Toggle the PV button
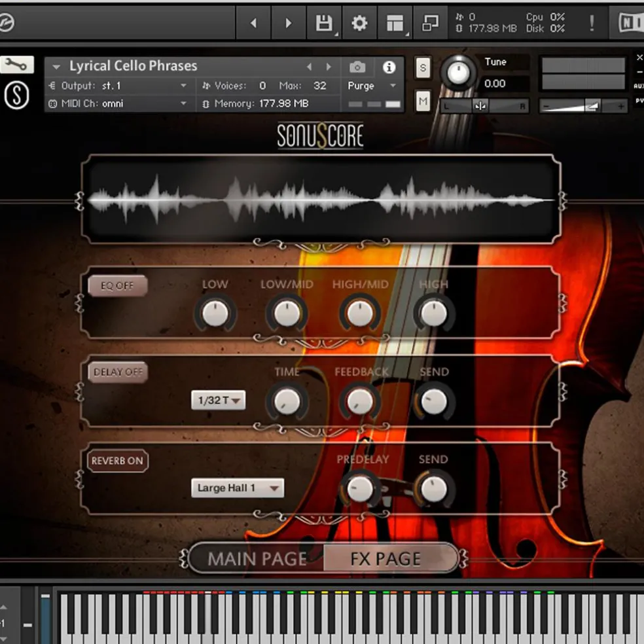The width and height of the screenshot is (644, 644). click(639, 100)
